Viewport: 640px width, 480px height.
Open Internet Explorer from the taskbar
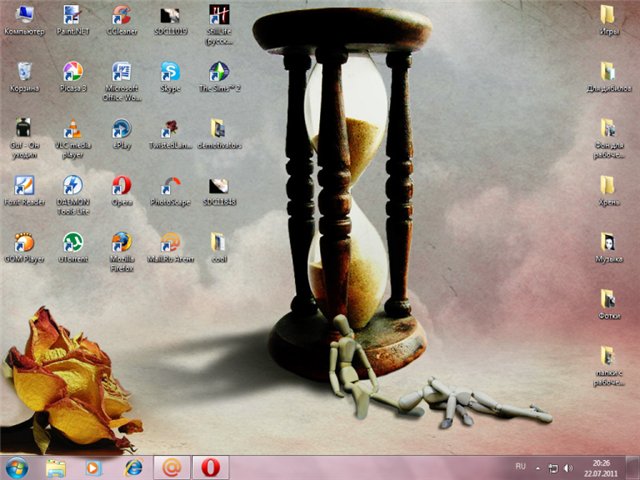coord(133,467)
